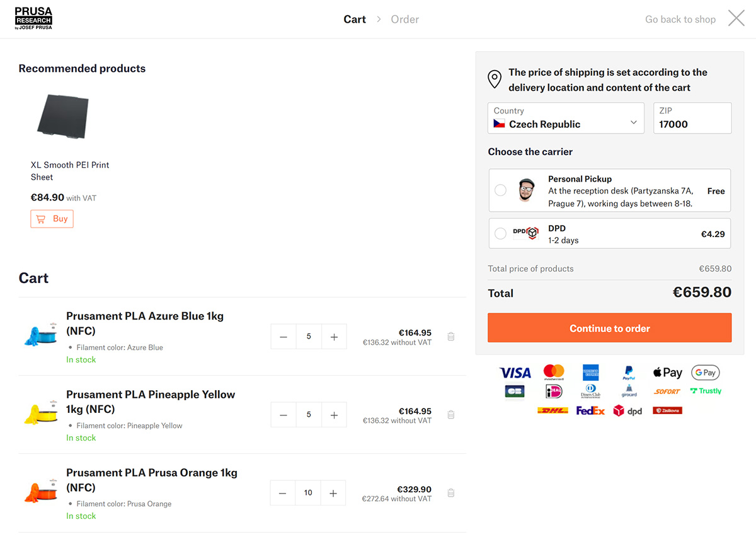Increase Prusa Orange quantity with plus
756x544 pixels.
333,493
